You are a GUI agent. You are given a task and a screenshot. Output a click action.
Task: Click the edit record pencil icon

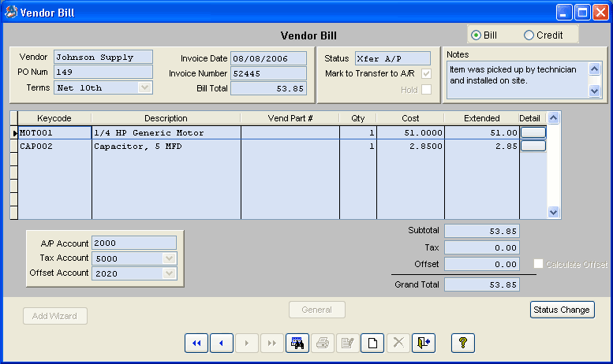tap(348, 343)
